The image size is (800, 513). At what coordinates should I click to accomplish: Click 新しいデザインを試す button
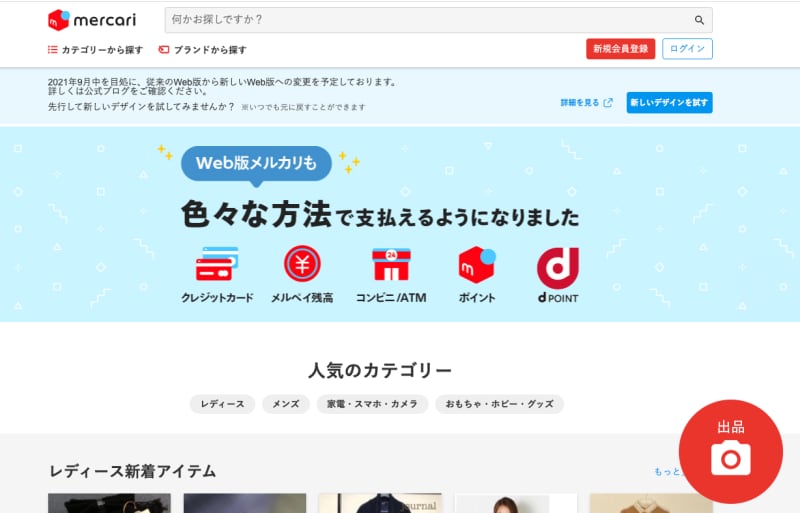tap(669, 103)
